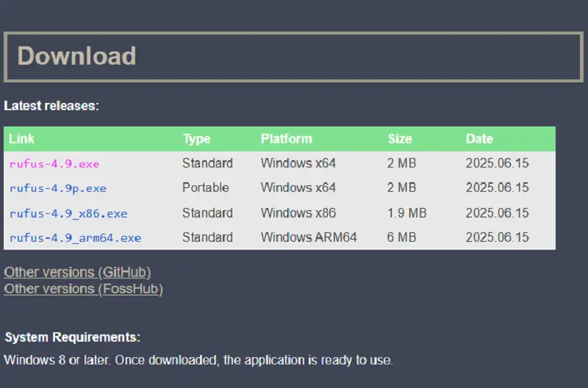The width and height of the screenshot is (588, 388).
Task: Download the portable rufus-4.9p.exe file
Action: (x=58, y=188)
